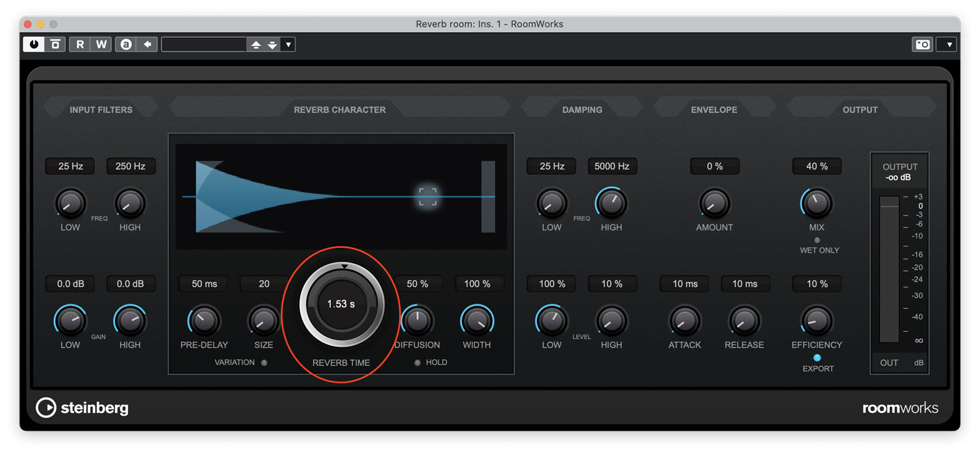Click the preset name field

click(x=204, y=44)
